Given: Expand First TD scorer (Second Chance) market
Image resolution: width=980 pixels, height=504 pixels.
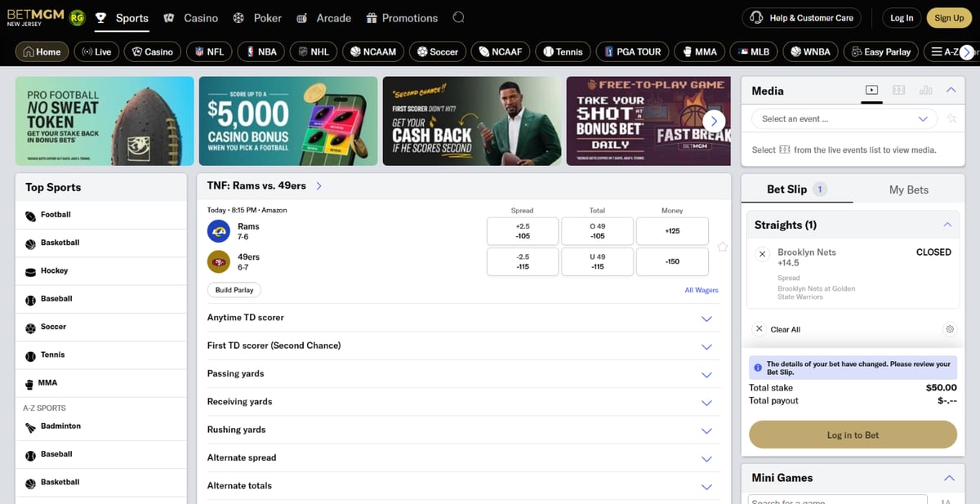Looking at the screenshot, I should tap(464, 346).
